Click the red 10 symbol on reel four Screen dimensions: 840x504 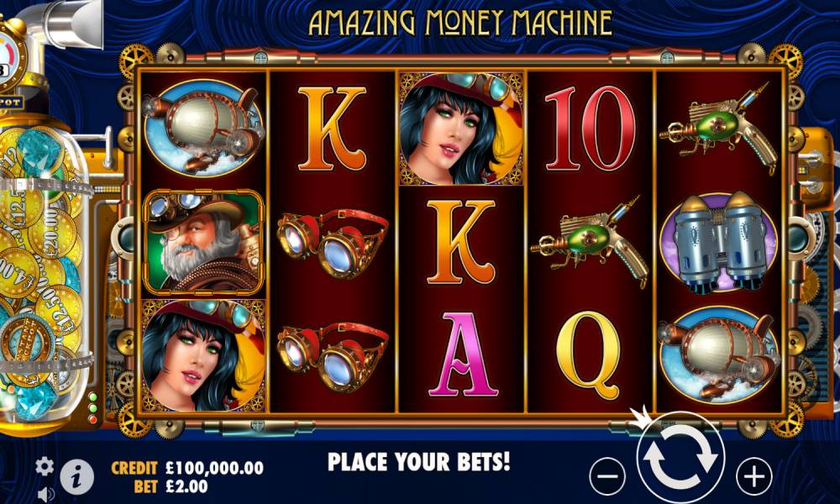tap(590, 129)
